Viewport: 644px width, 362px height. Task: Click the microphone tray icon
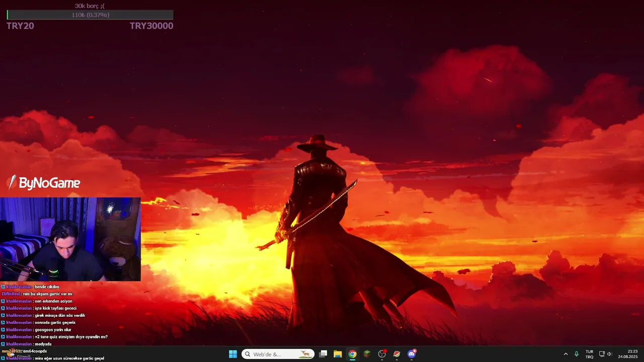coord(577,354)
